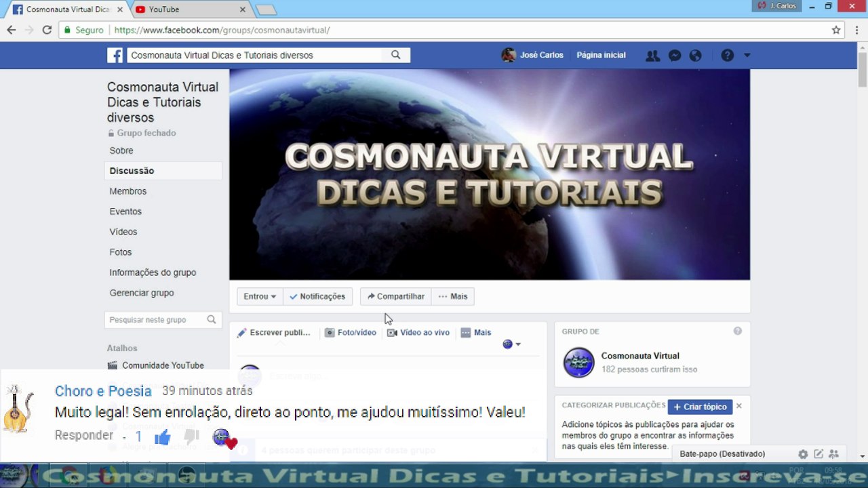
Task: Click the magnifier search button in Facebook header
Action: tap(396, 55)
